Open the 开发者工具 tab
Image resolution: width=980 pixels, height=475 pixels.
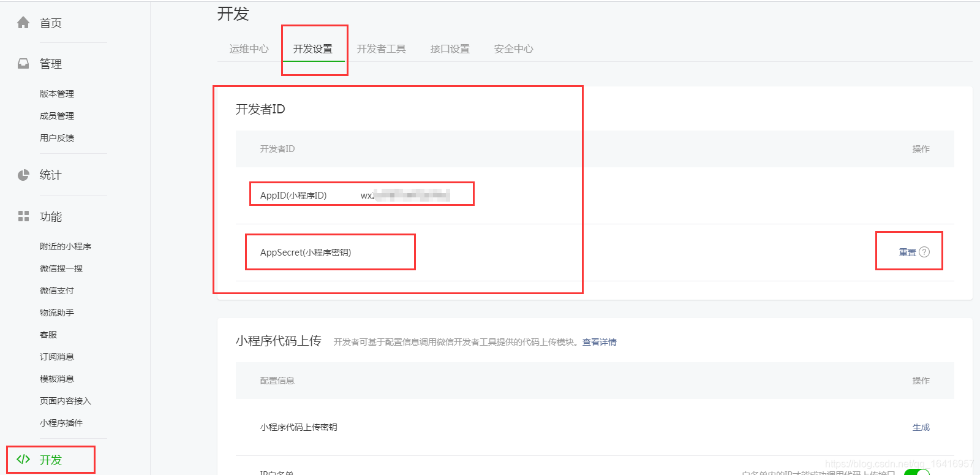[382, 49]
